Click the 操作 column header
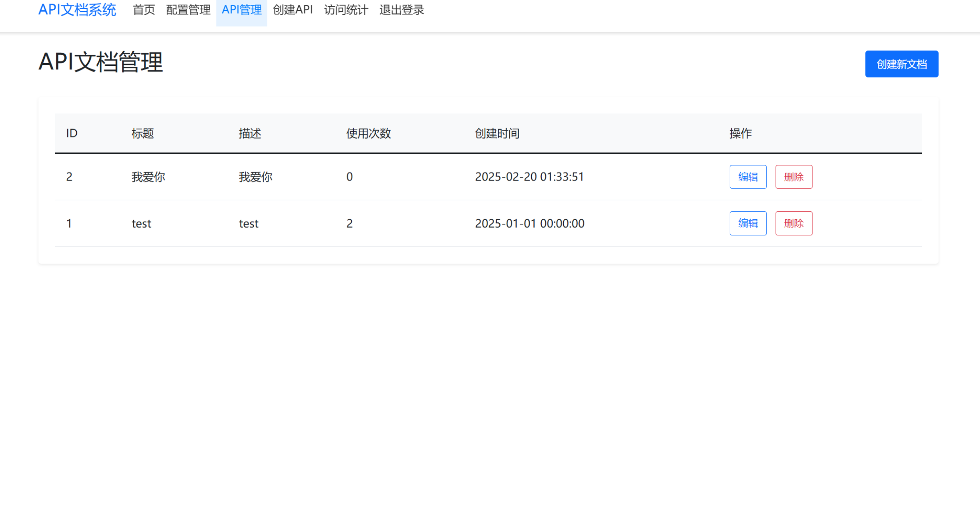Image resolution: width=980 pixels, height=515 pixels. (739, 133)
